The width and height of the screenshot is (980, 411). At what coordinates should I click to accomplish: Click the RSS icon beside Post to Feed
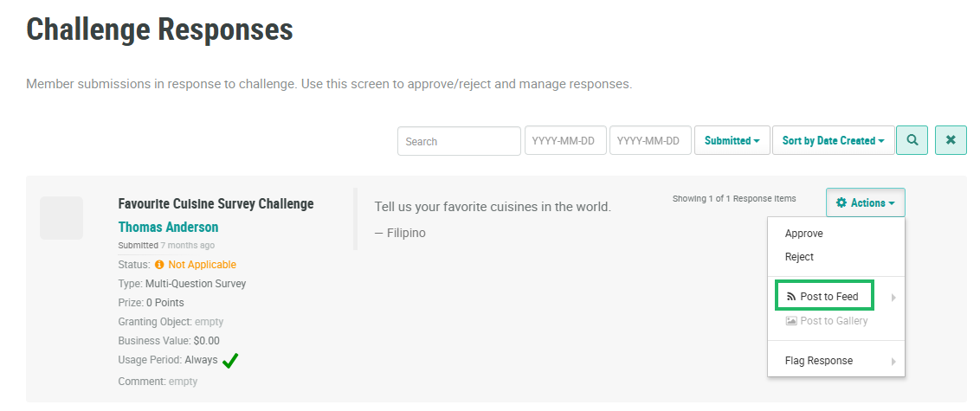791,297
